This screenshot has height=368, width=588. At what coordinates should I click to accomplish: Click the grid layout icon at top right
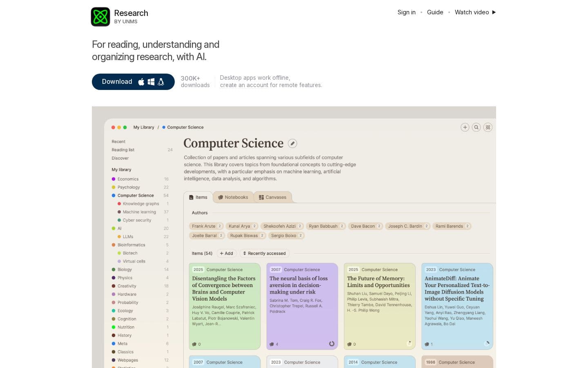coord(488,128)
